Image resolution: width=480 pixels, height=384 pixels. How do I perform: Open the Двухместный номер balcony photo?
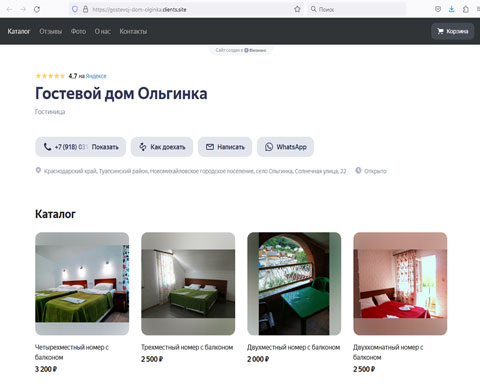(x=294, y=284)
